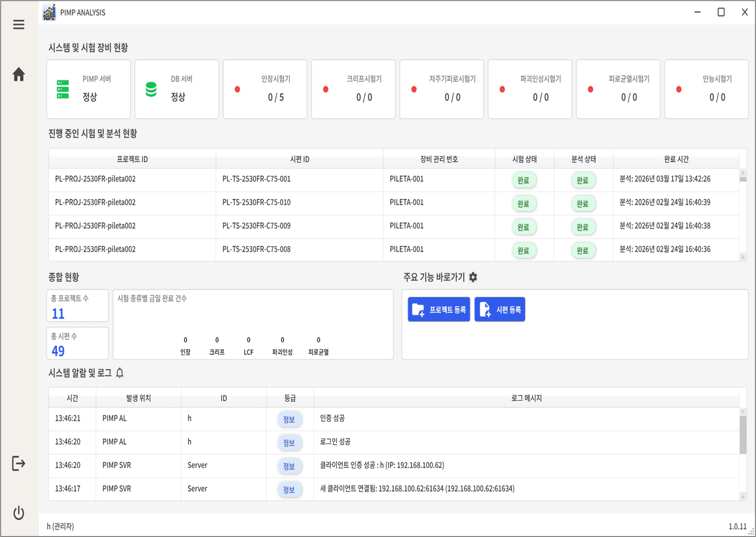Click 정보 badge in the 13:46:17 log row
The width and height of the screenshot is (756, 537).
[289, 489]
